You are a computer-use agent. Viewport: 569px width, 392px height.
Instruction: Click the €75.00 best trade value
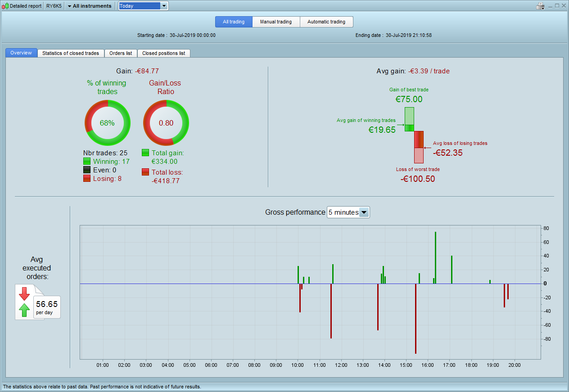(409, 99)
